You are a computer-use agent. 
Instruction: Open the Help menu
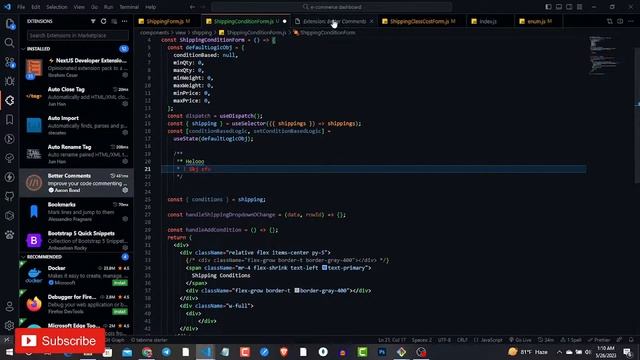tap(151, 7)
